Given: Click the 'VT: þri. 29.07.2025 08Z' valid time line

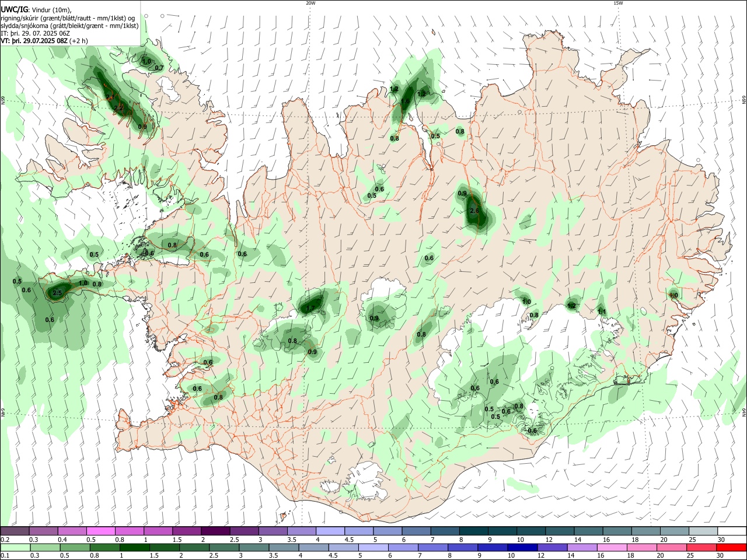Looking at the screenshot, I should click(44, 41).
